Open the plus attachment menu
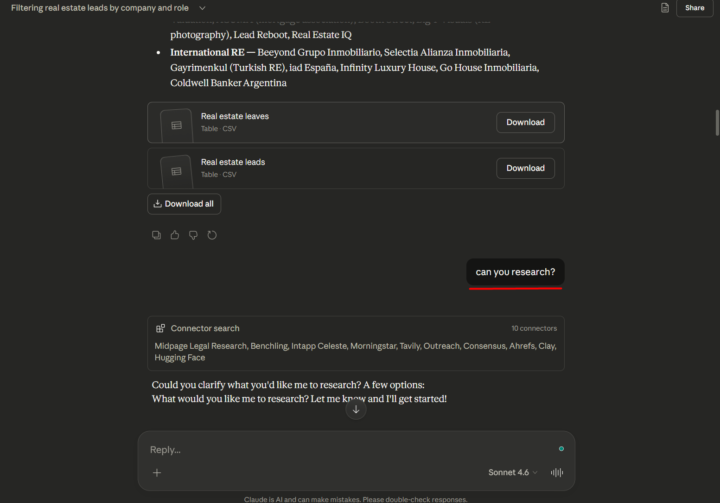This screenshot has height=503, width=720. (x=157, y=473)
